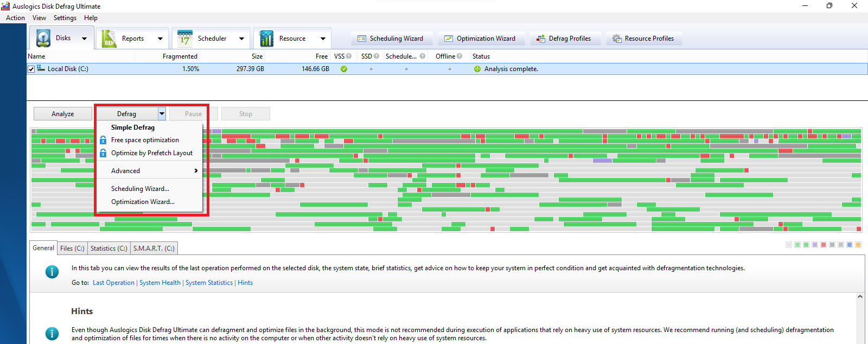Click the Optimization Wizard toolbar icon
868x344 pixels.
tap(449, 39)
